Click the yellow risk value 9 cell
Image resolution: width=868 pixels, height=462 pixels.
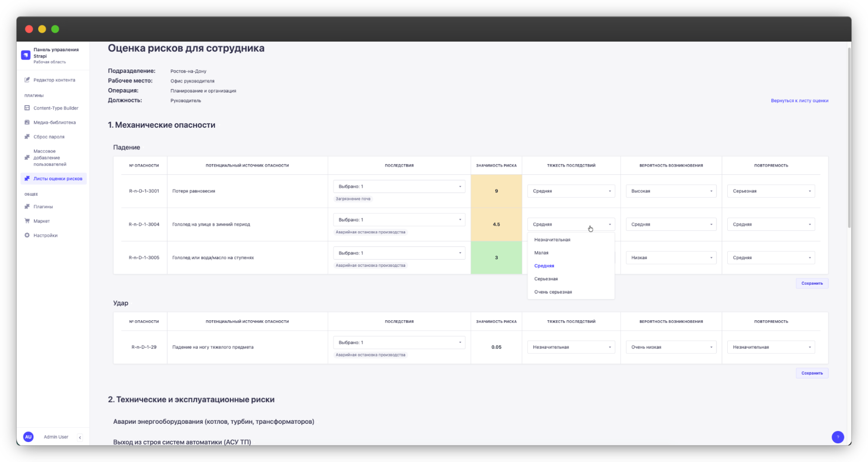[496, 191]
